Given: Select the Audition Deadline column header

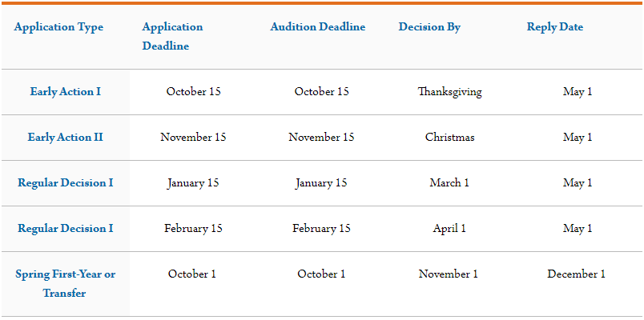Looking at the screenshot, I should pos(317,27).
